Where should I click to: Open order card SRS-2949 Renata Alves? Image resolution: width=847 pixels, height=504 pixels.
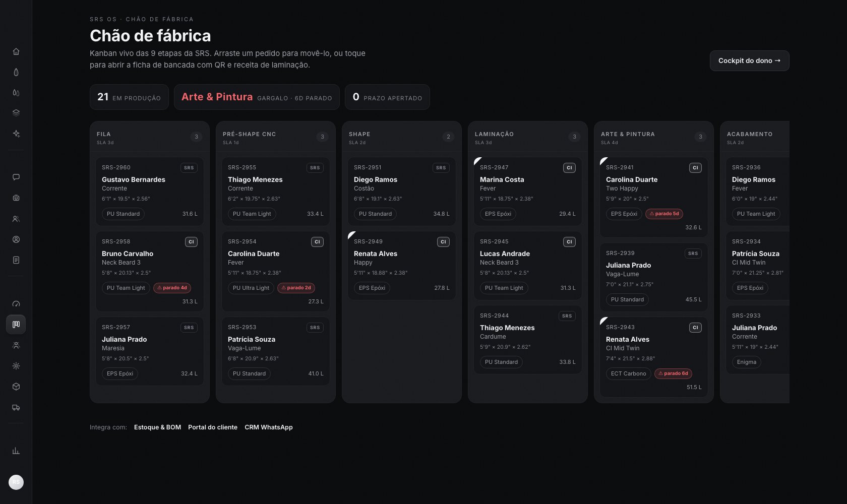pos(402,266)
